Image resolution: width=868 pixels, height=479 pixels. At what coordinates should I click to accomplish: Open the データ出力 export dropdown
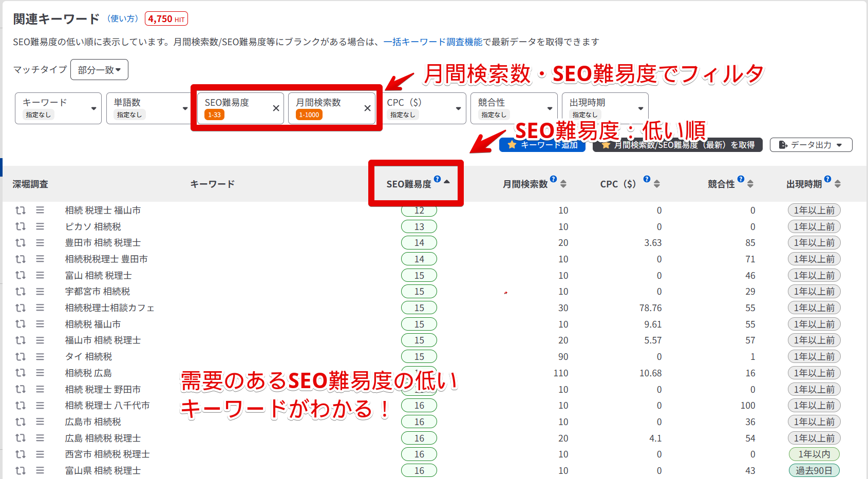click(x=810, y=145)
